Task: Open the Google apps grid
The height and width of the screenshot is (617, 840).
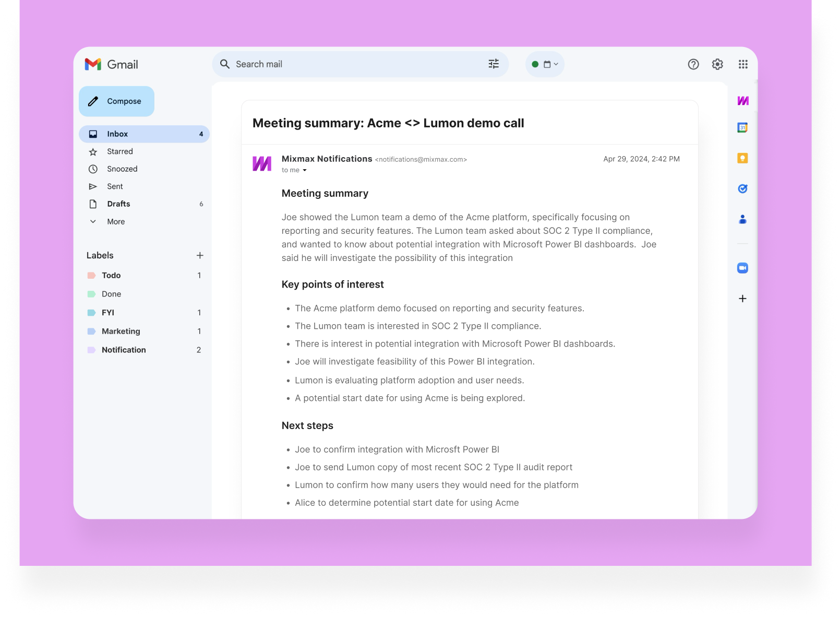Action: point(743,64)
